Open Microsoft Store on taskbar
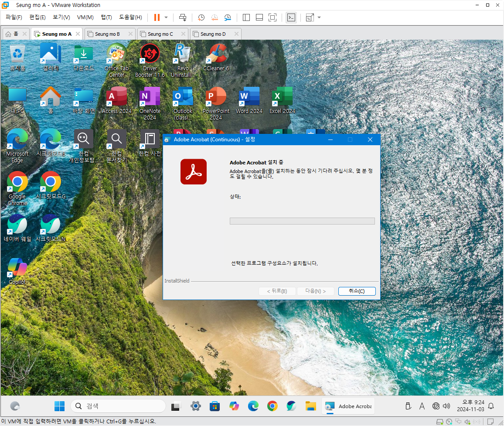Screen dimensions: 504x426 [215, 406]
